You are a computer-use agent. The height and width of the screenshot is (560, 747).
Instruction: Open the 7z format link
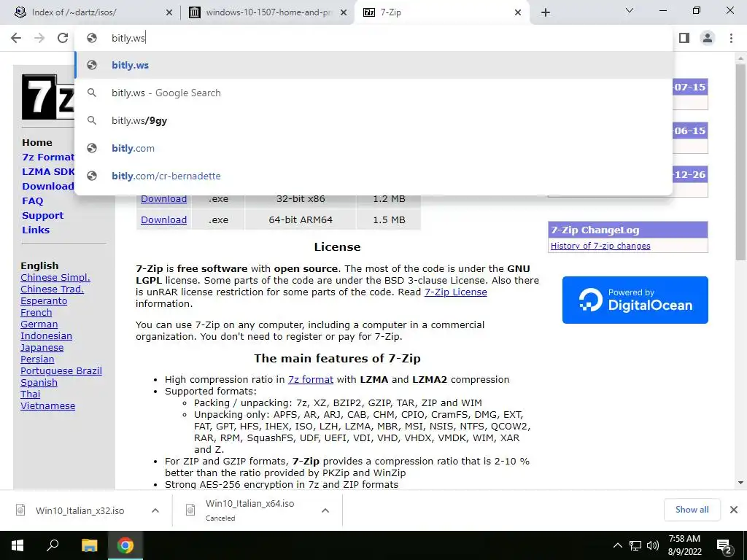tap(311, 379)
